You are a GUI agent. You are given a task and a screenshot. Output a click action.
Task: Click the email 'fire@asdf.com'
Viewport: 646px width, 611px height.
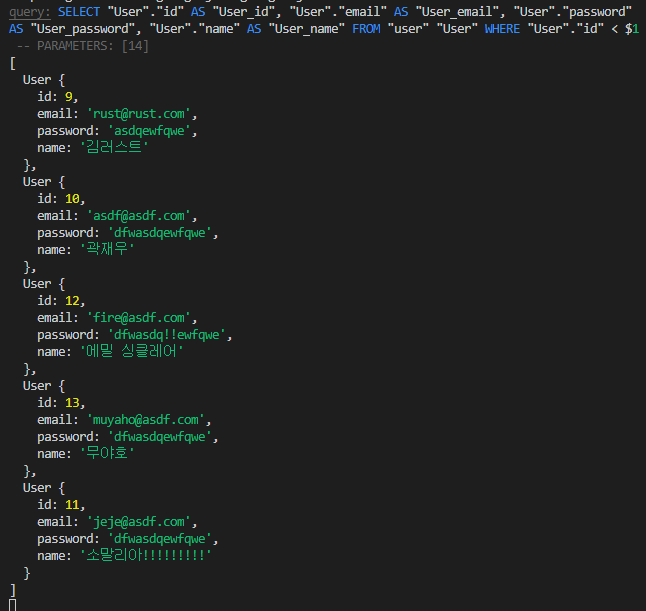click(137, 318)
